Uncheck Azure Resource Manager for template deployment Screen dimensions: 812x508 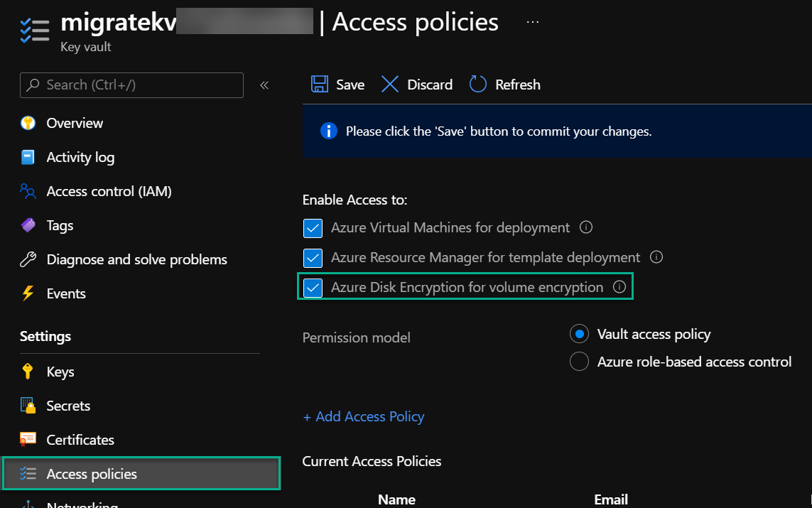pyautogui.click(x=313, y=258)
